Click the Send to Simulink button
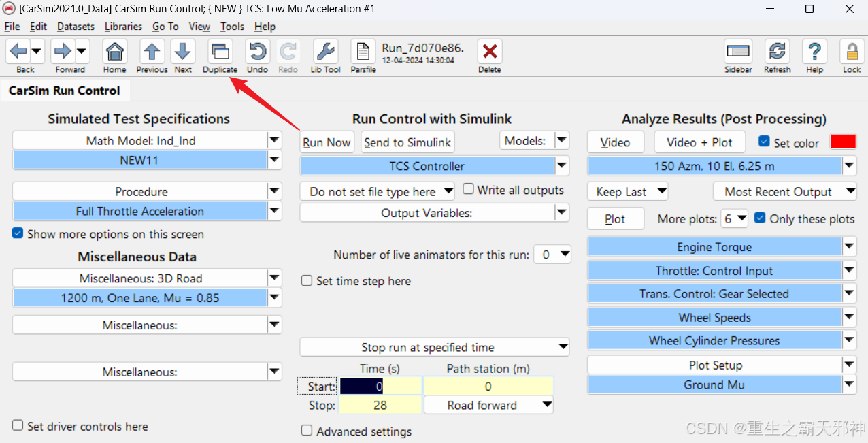This screenshot has height=443, width=868. [x=407, y=142]
